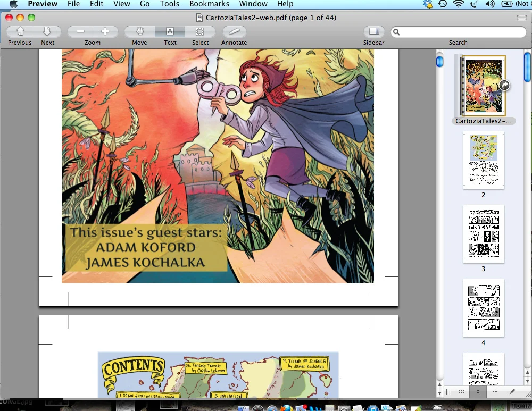This screenshot has width=532, height=411.
Task: Switch sidebar to contact sheet grid view
Action: pos(461,392)
